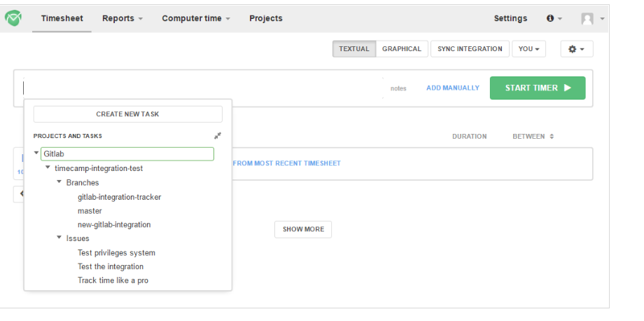Click the collapse-all arrows icon in task picker

218,136
